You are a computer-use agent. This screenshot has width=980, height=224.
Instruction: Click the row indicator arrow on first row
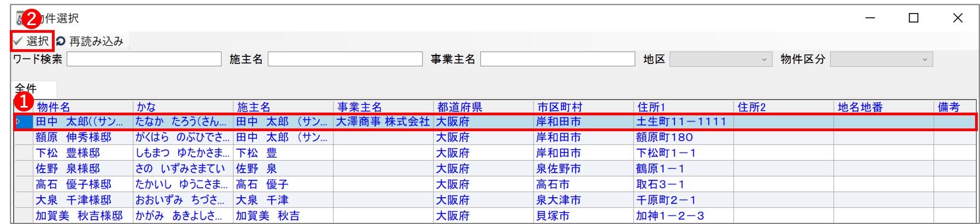pos(19,122)
